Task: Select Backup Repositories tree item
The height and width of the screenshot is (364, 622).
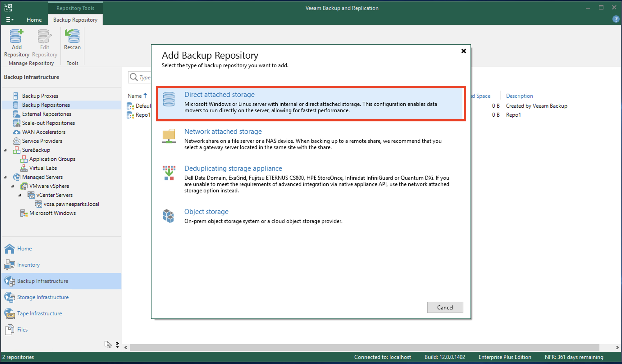Action: (x=62, y=105)
